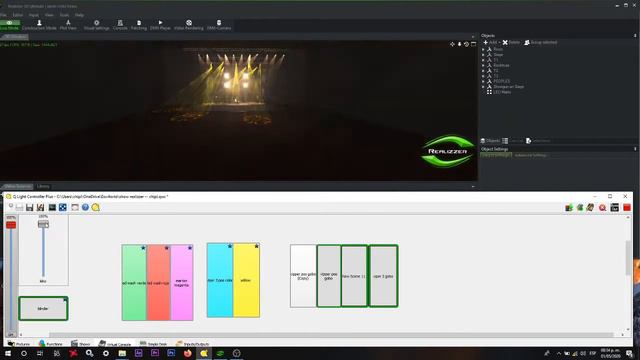The width and height of the screenshot is (640, 360).
Task: Maximize the 3D viewport with square icon
Action: coord(473,44)
